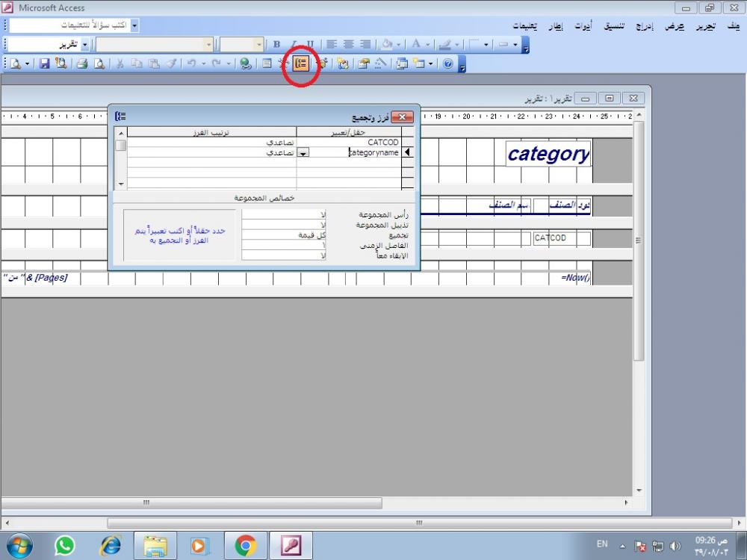Image resolution: width=747 pixels, height=560 pixels.
Task: Open the New Object dropdown arrow
Action: click(431, 63)
